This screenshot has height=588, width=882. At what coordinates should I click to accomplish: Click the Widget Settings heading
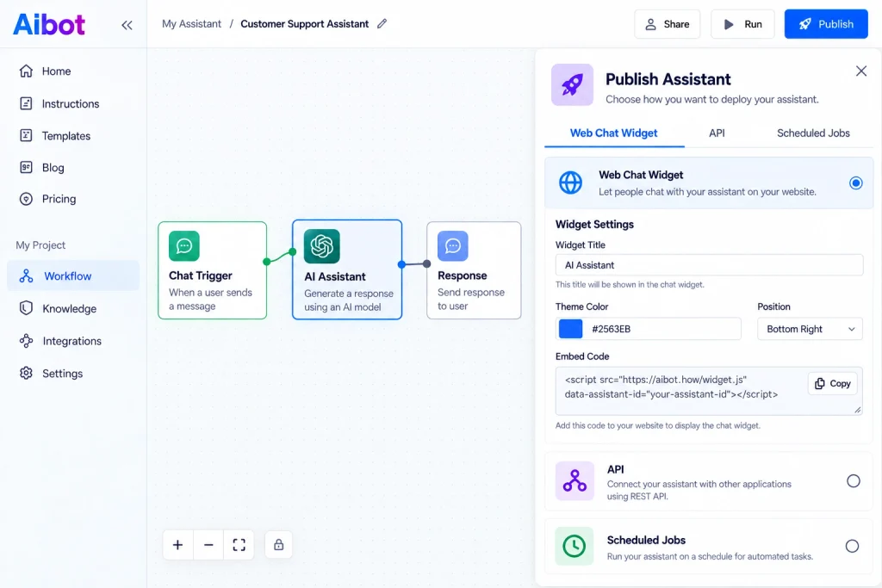coord(594,225)
